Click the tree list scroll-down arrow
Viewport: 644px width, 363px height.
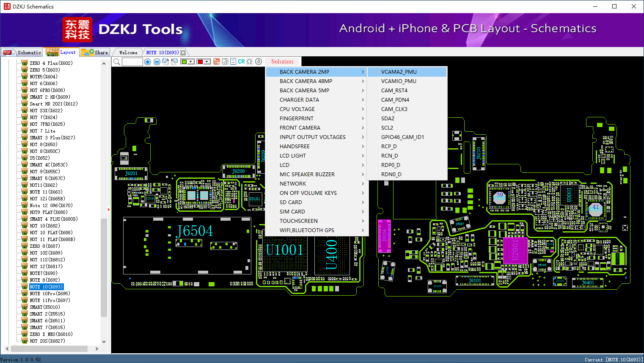[104, 342]
